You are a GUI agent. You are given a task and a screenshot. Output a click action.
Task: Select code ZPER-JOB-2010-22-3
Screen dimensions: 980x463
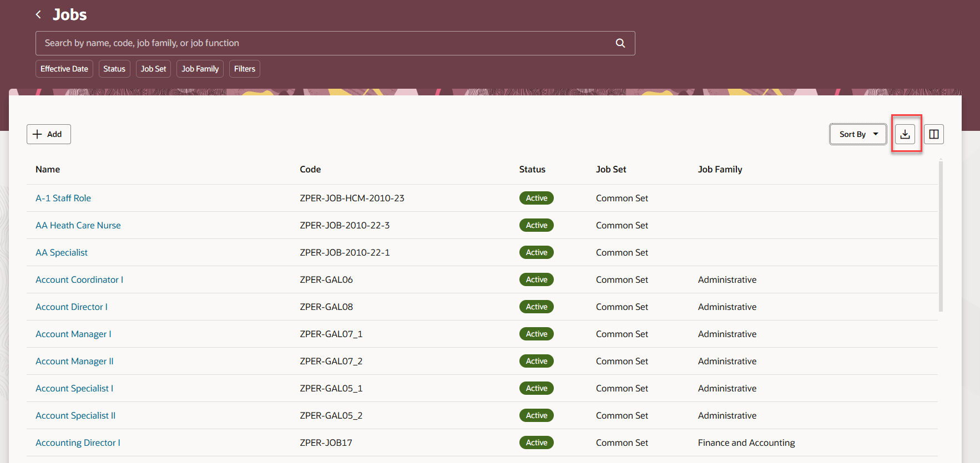(345, 225)
